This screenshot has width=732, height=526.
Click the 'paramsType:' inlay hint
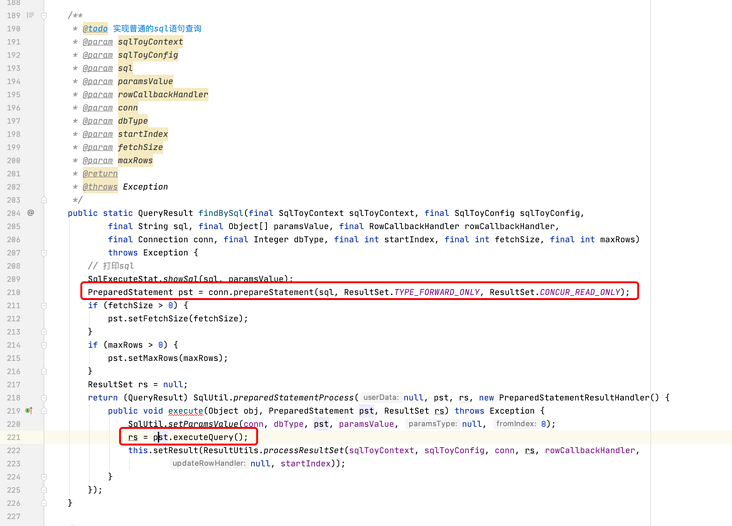coord(432,424)
